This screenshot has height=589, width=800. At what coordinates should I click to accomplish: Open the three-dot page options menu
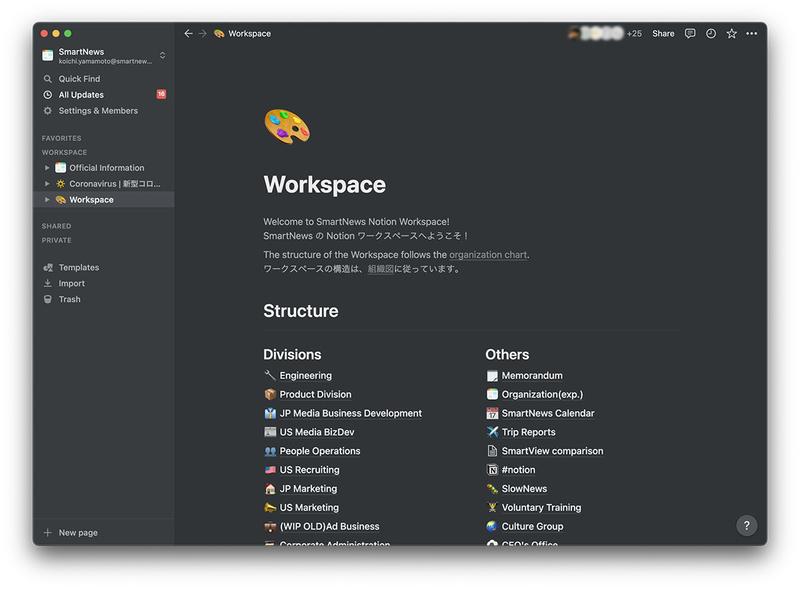tap(752, 33)
